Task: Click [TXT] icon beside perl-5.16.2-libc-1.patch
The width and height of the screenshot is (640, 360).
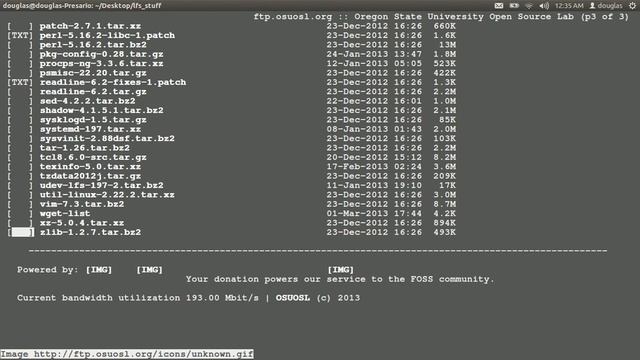Action: point(20,36)
